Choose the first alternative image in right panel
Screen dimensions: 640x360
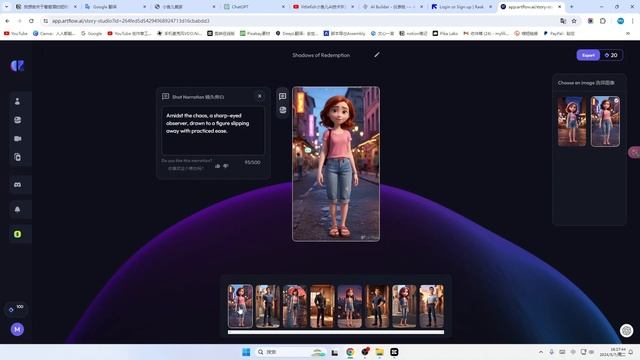(572, 121)
